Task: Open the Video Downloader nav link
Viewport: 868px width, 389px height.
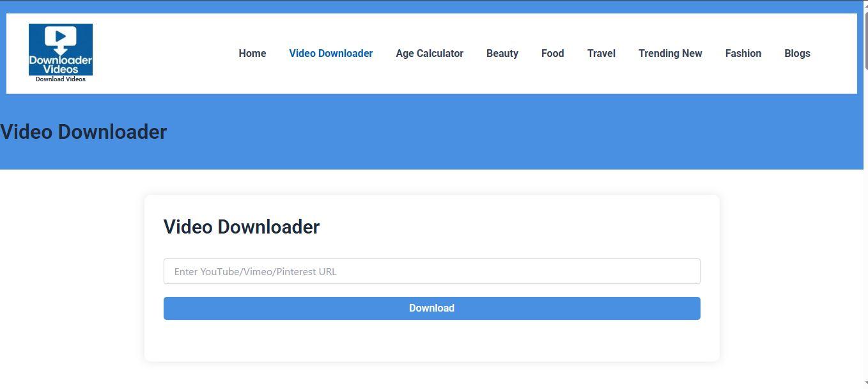Action: tap(330, 53)
